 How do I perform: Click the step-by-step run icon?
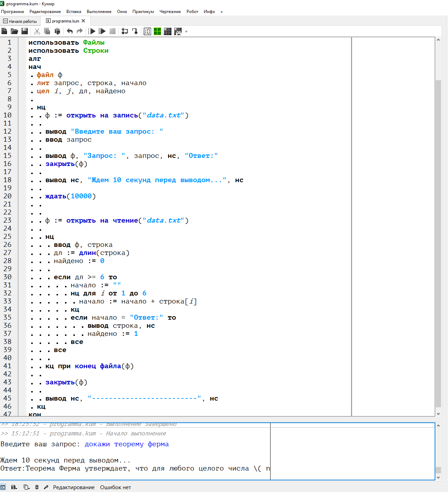coord(125,31)
